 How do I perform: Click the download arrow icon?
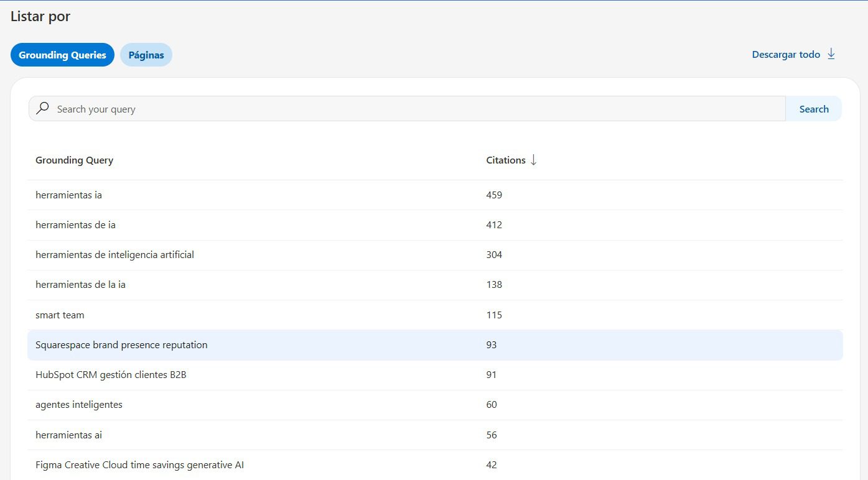tap(831, 54)
